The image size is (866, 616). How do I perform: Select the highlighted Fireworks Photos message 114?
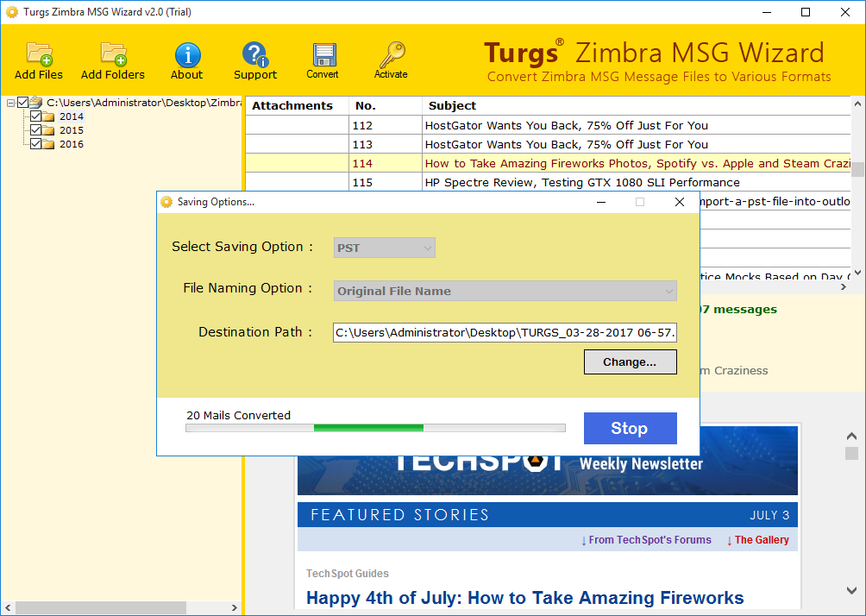pos(548,163)
